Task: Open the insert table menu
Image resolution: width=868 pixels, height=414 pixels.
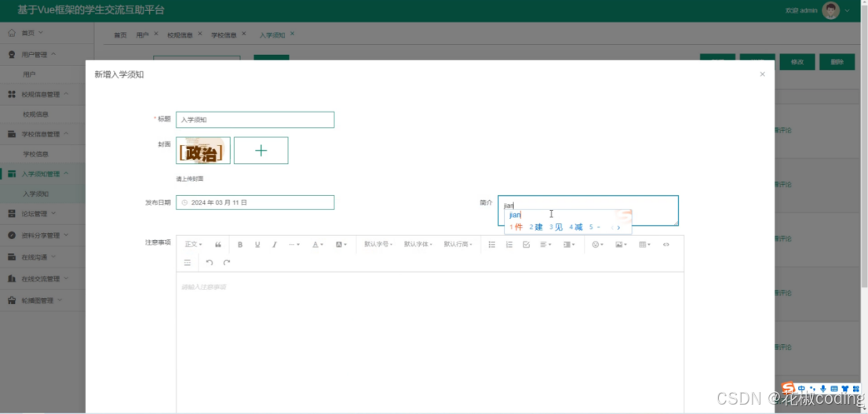Action: click(644, 245)
